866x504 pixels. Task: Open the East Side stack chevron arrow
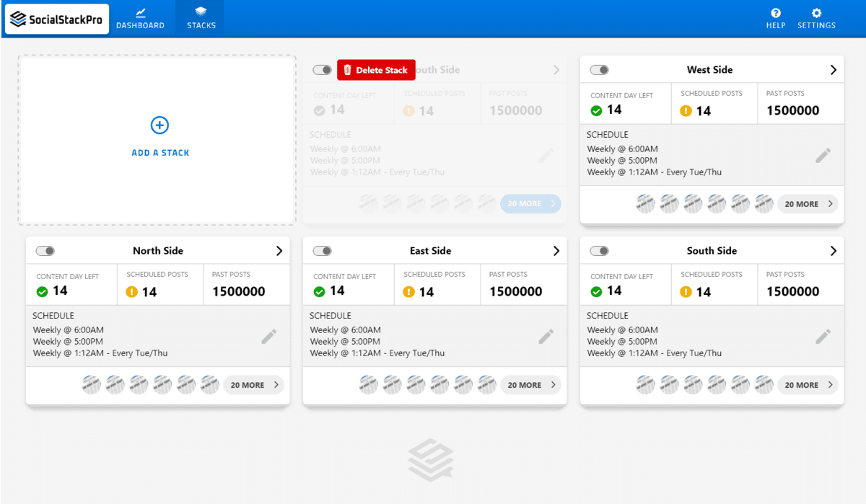[x=556, y=251]
